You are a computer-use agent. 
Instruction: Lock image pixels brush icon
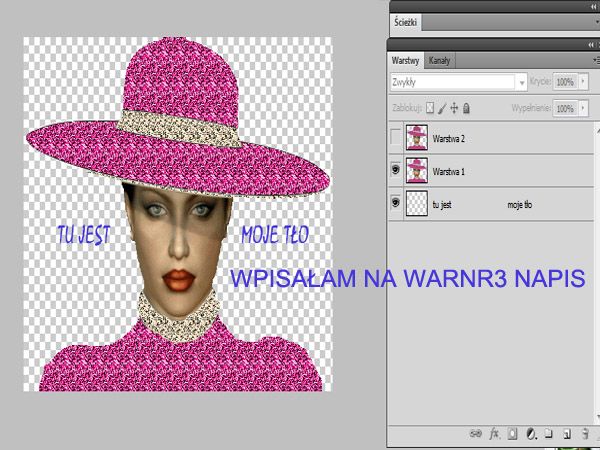tap(443, 107)
